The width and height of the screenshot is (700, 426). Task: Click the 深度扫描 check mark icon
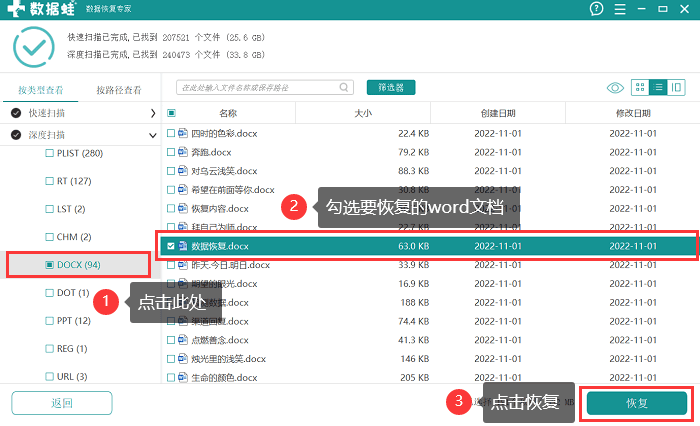[16, 134]
